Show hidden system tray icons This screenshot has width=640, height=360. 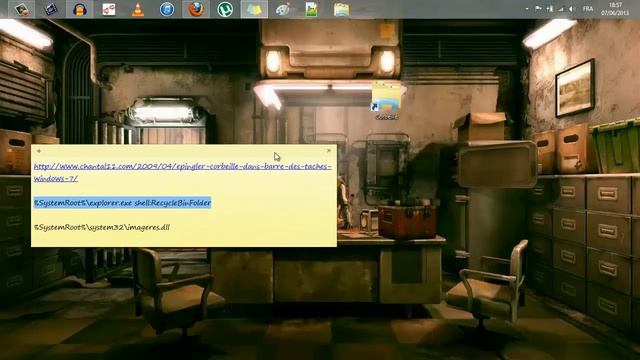[527, 9]
